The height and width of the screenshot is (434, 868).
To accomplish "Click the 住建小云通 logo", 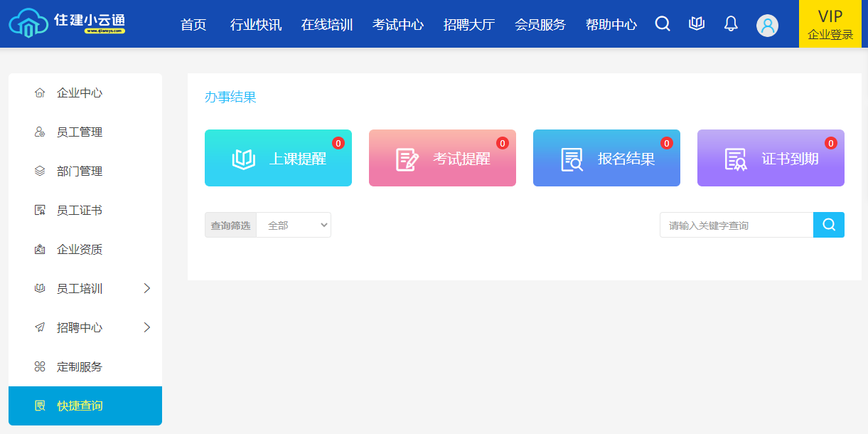I will 68,23.
